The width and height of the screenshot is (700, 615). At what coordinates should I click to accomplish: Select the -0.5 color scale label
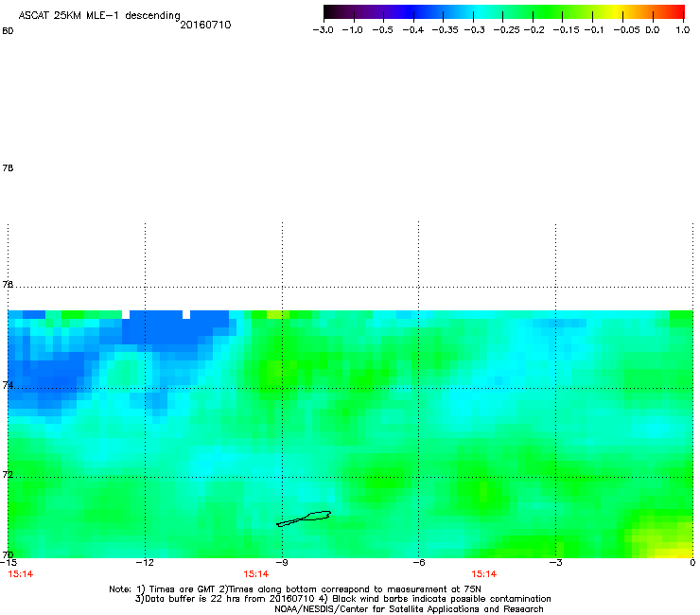click(382, 30)
